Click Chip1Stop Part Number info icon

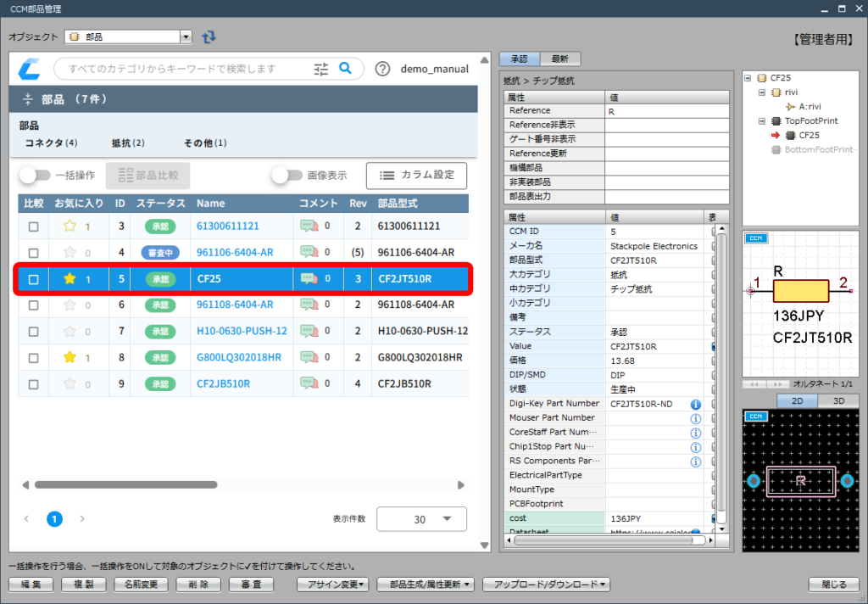[696, 447]
